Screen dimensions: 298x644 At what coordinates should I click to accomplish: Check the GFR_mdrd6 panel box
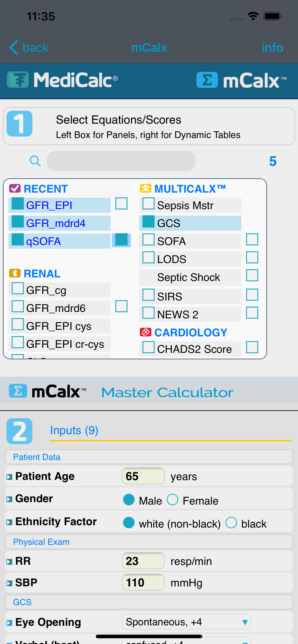coord(18,306)
